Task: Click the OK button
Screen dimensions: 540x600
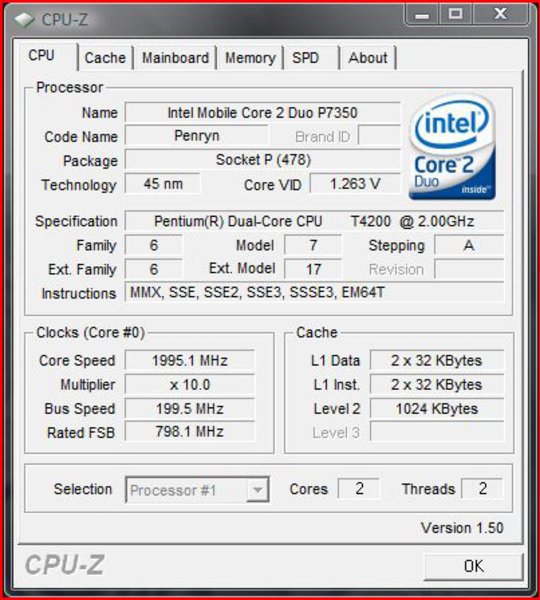Action: pyautogui.click(x=473, y=566)
